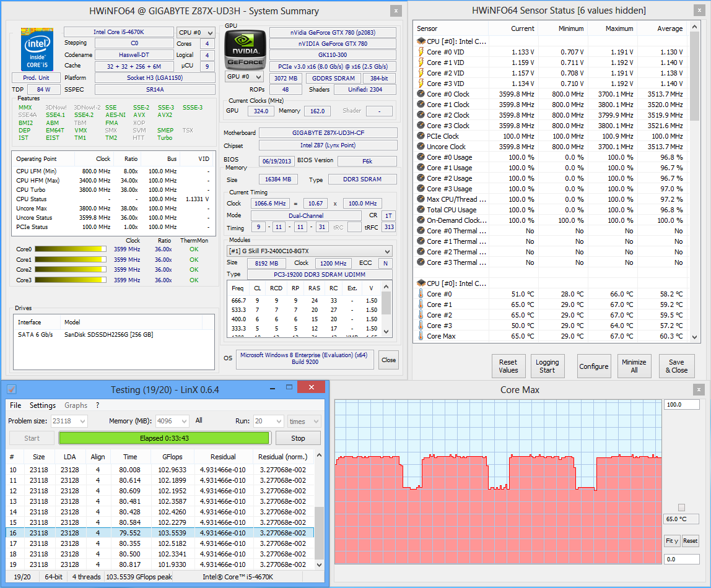Click the icon beside Core #3 Usage

tap(421, 188)
